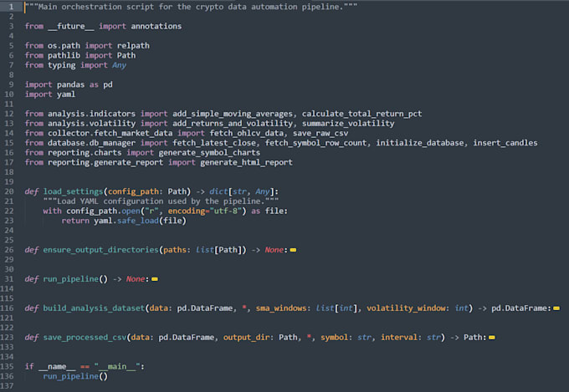Select line number 1 in the gutter
The image size is (569, 392).
point(11,7)
